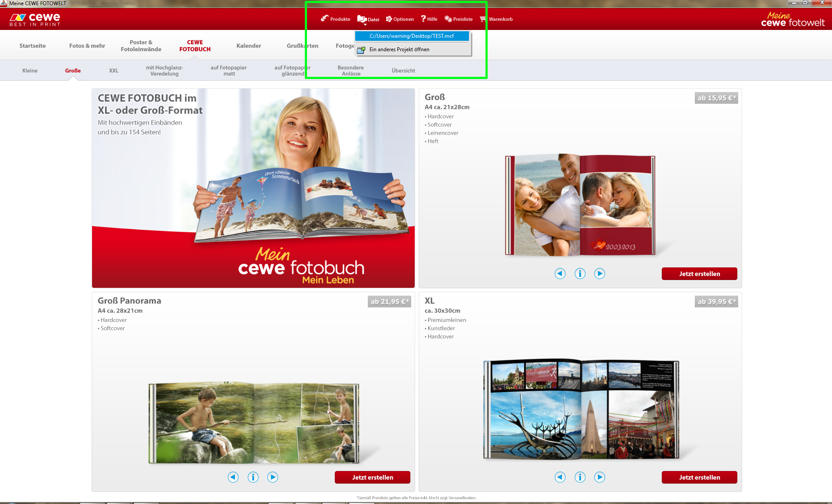Click the Groß couple photo book image
Viewport: 832px width, 504px height.
click(580, 204)
